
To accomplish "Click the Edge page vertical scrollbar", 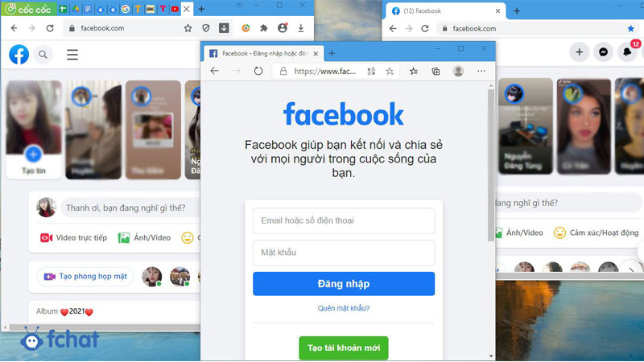I will pyautogui.click(x=491, y=164).
